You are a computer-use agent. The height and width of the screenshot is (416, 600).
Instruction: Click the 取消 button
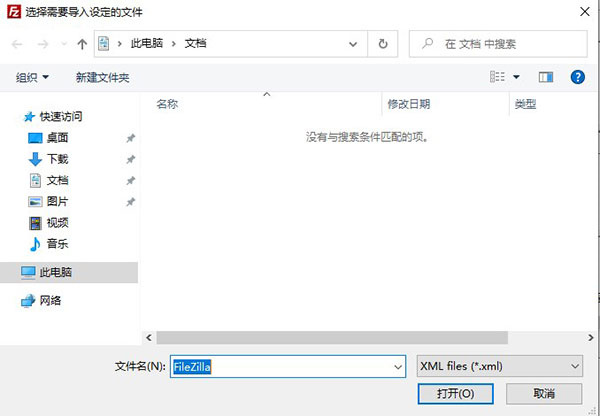[x=544, y=393]
